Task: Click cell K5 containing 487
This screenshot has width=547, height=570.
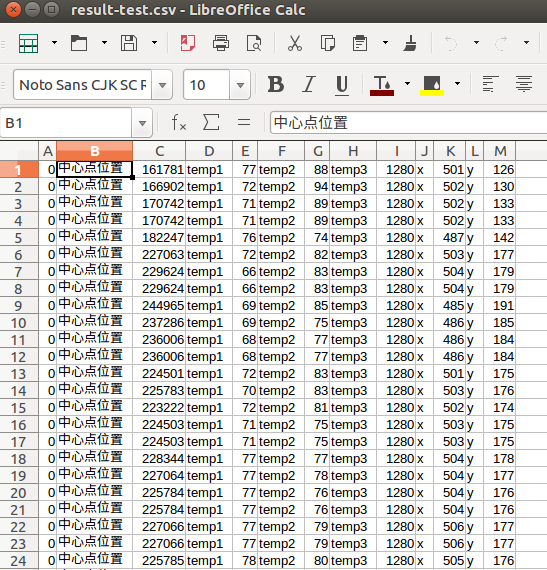Action: [x=450, y=238]
